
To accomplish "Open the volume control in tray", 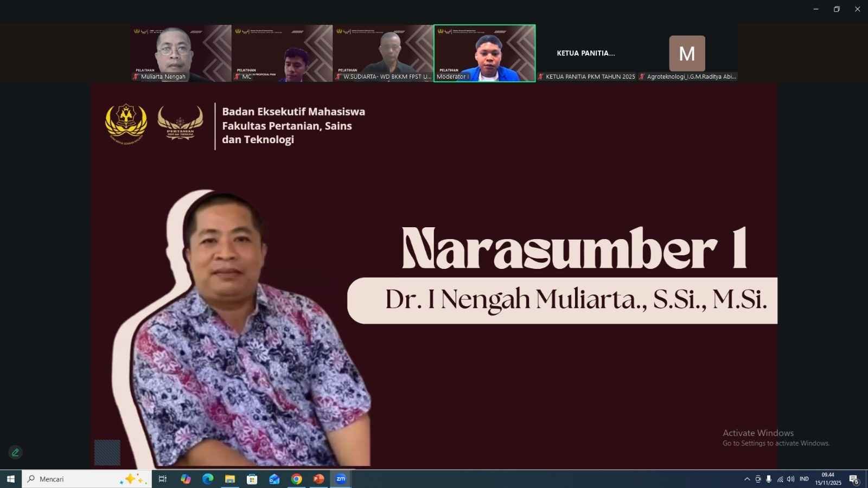I will pos(790,479).
